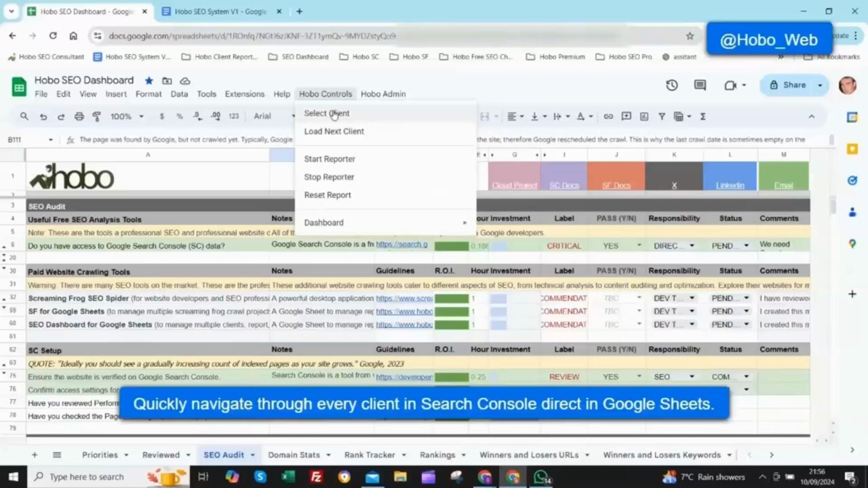
Task: Choose Stop Reporter menu entry
Action: pos(385,177)
